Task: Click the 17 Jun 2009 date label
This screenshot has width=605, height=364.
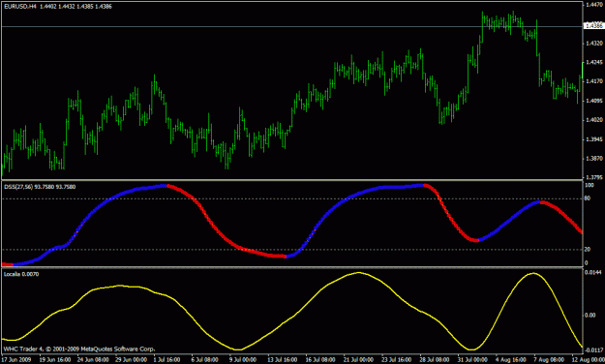Action: point(16,360)
